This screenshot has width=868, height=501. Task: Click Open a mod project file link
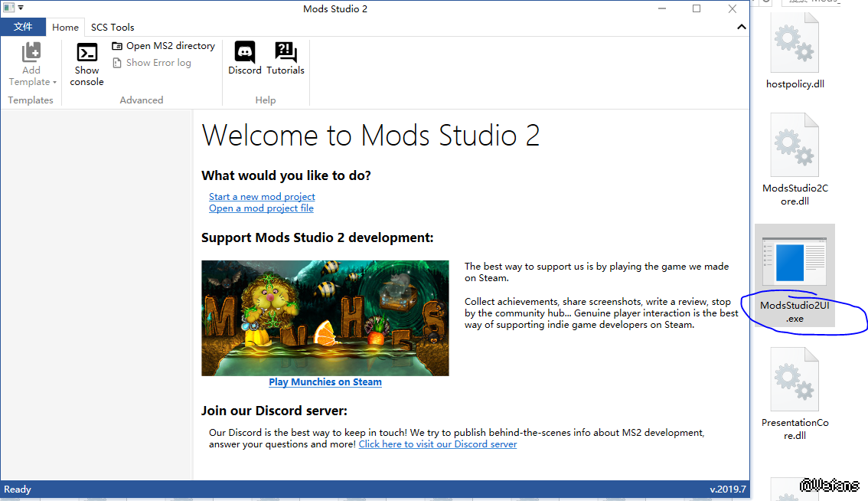261,208
